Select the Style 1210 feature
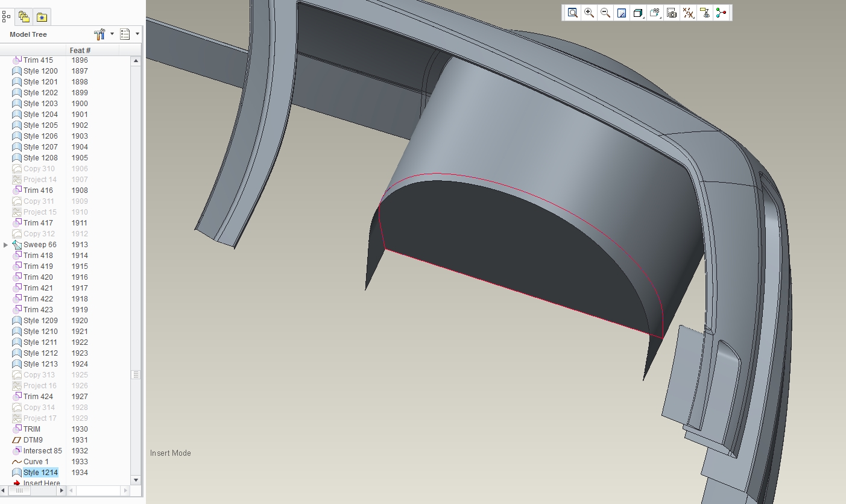The width and height of the screenshot is (846, 504). [x=40, y=332]
